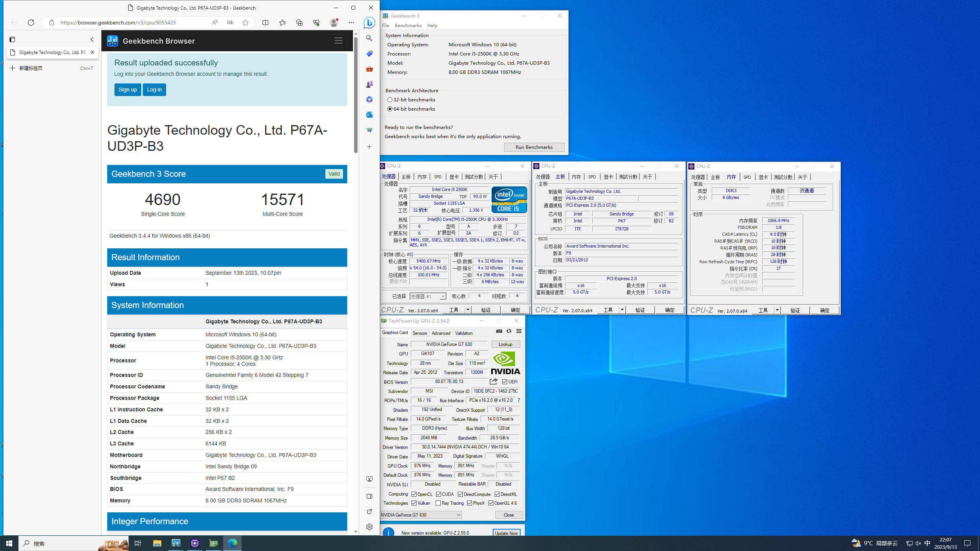Open notification center on taskbar
Image resolution: width=980 pixels, height=551 pixels.
(967, 543)
